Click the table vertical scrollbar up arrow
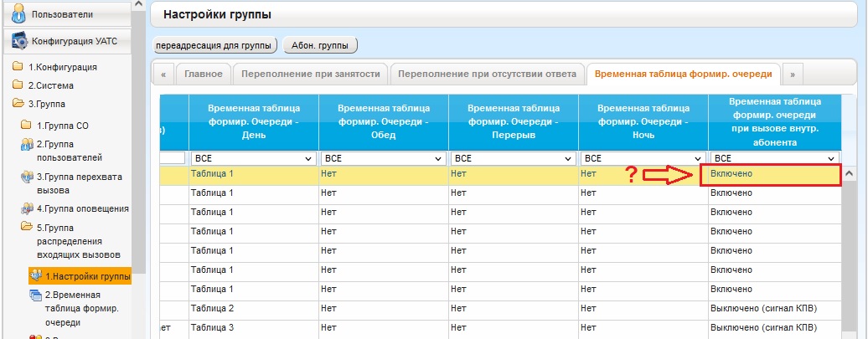Viewport: 868px width, 339px height. pos(850,173)
